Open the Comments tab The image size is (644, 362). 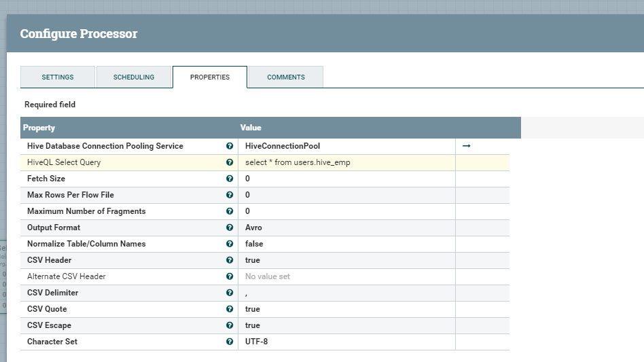pyautogui.click(x=286, y=77)
